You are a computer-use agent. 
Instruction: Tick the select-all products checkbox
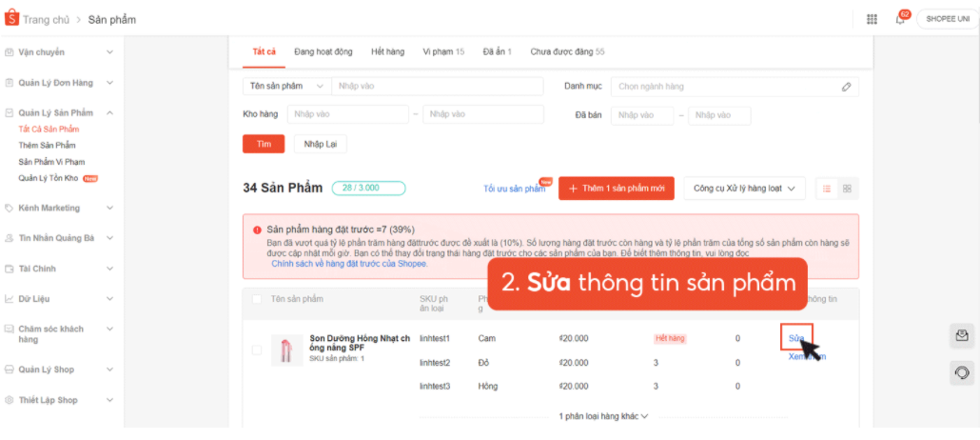257,300
